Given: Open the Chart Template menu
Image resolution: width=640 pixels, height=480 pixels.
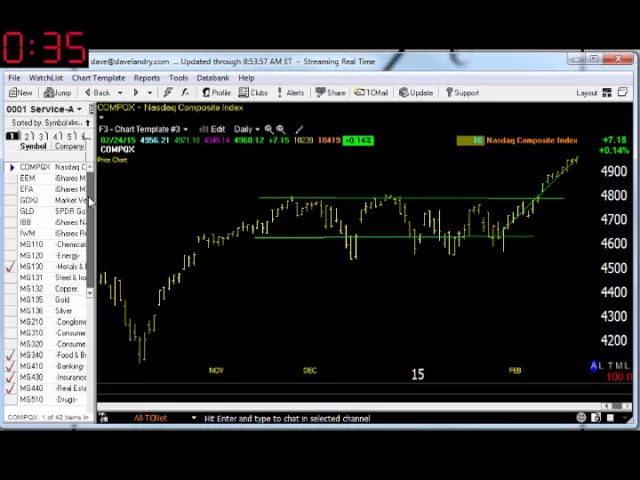Looking at the screenshot, I should tap(98, 78).
